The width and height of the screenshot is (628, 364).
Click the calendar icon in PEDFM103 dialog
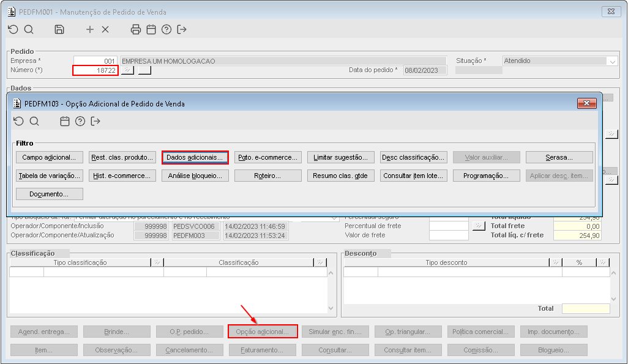(65, 121)
